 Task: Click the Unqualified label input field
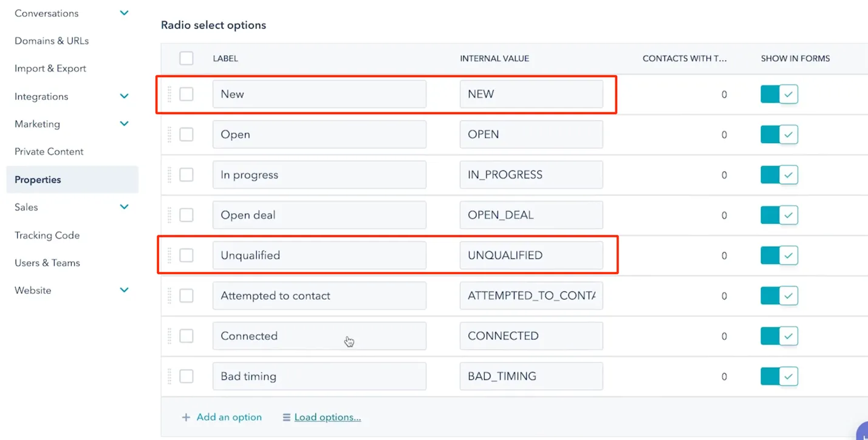(319, 256)
